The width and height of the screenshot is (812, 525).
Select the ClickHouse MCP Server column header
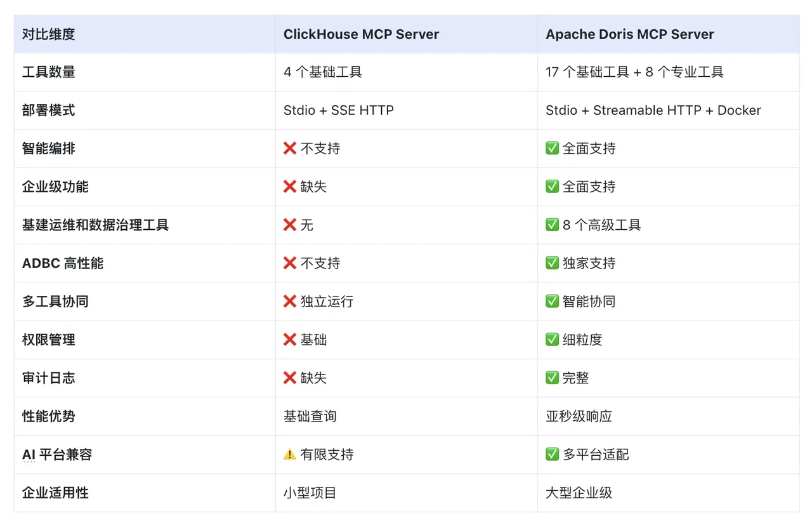pos(361,34)
